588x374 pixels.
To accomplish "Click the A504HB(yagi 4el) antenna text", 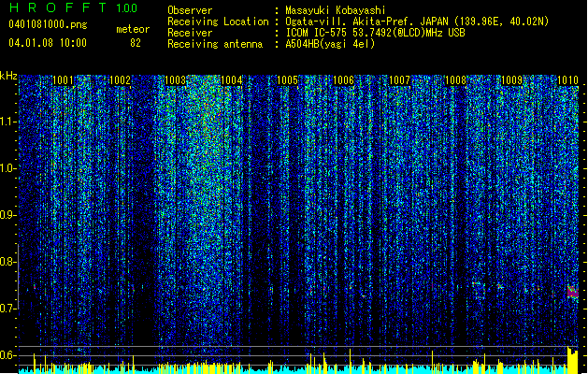I will click(330, 44).
